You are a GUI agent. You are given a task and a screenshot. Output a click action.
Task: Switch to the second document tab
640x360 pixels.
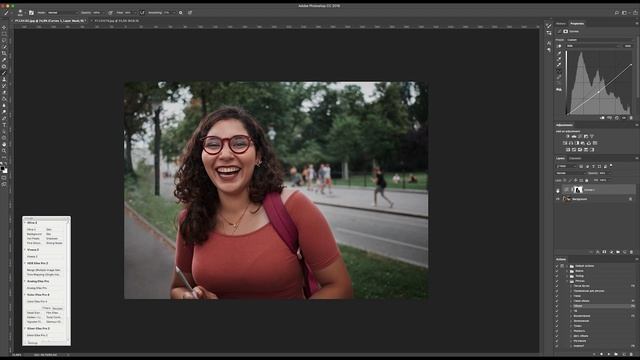pos(117,20)
